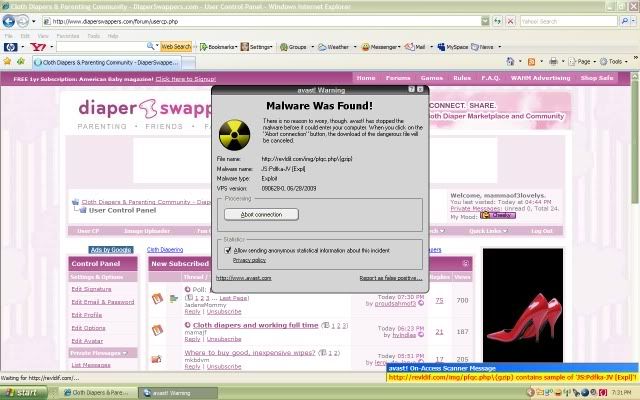Open the Edit Email & Password link
This screenshot has width=640, height=400.
point(103,302)
